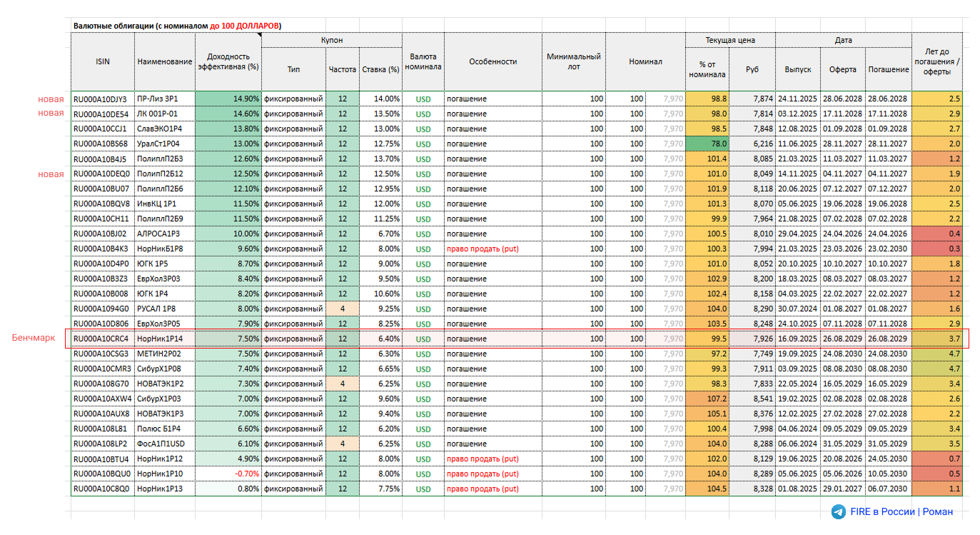Select the НорНик1Р14 benchmark name cell
Image resolution: width=980 pixels, height=535 pixels.
163,338
